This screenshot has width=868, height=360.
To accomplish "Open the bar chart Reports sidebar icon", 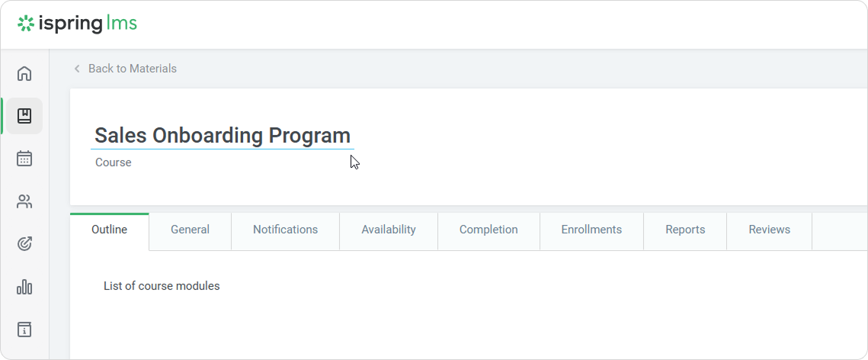I will pos(24,287).
